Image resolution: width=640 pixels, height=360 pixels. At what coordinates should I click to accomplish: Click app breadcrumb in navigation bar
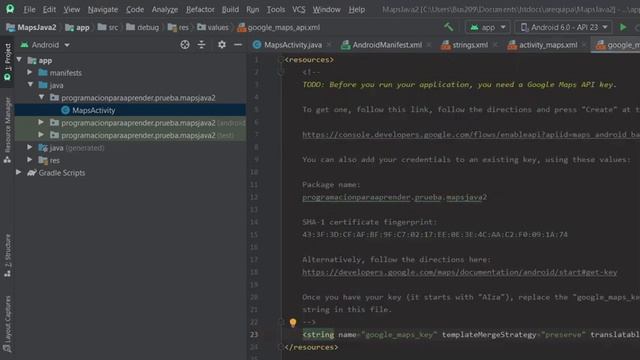point(78,27)
